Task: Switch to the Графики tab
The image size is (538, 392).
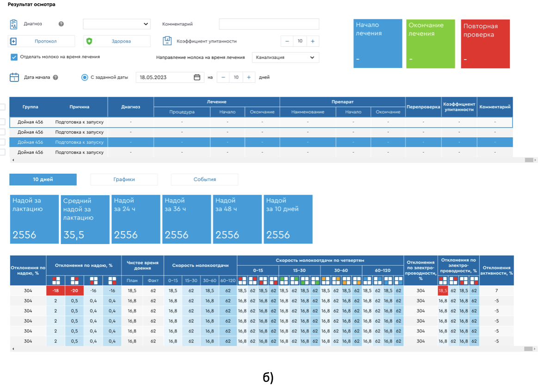Action: tap(124, 179)
